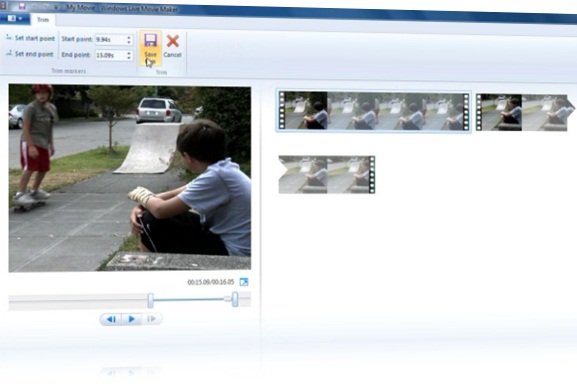Click the End point label
This screenshot has height=384, width=577.
click(75, 55)
